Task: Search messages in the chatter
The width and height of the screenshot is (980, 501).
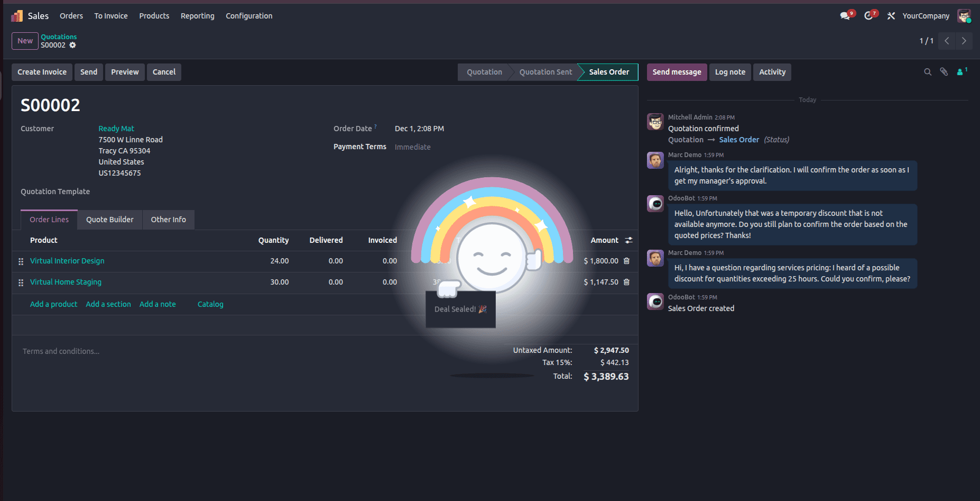Action: click(x=928, y=71)
